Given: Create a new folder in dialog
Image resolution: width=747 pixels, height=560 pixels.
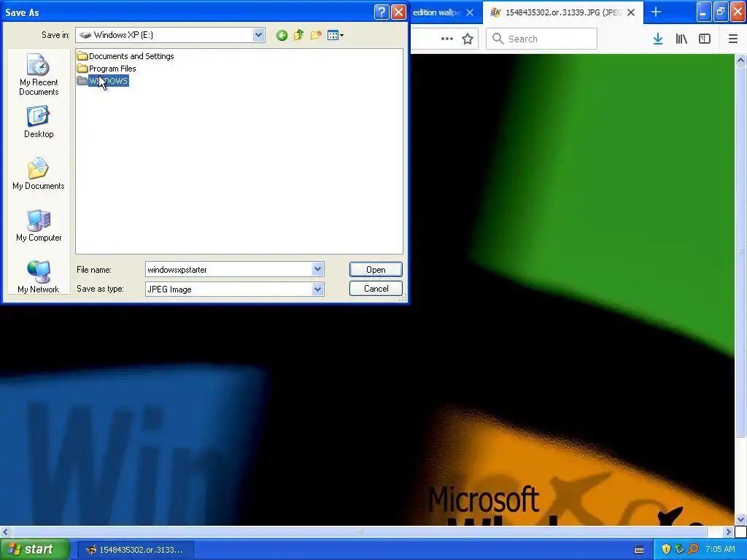Looking at the screenshot, I should click(315, 35).
